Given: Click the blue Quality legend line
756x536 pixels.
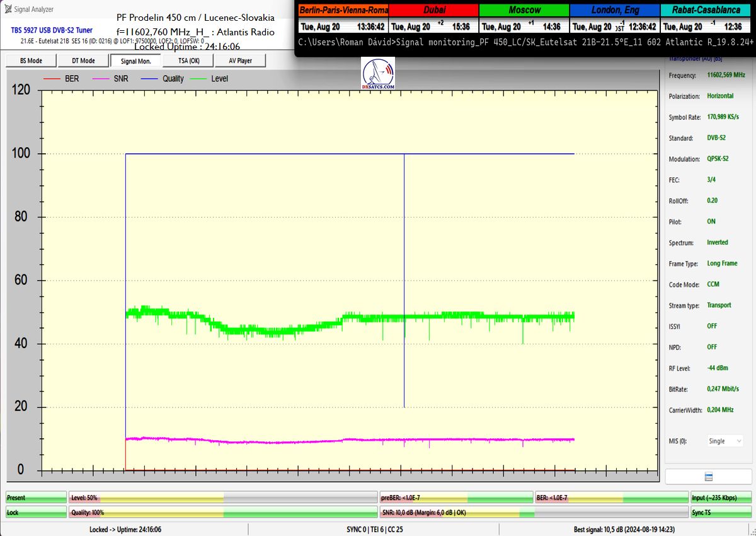Looking at the screenshot, I should coord(151,79).
